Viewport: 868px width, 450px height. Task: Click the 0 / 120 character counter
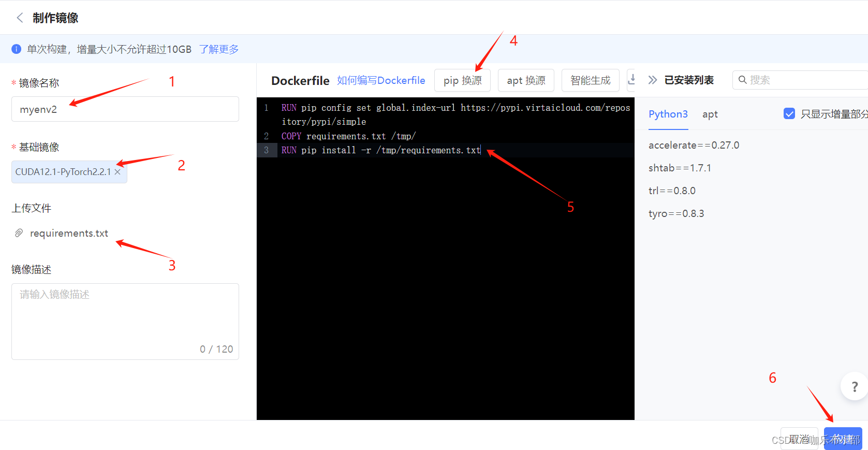pos(216,349)
